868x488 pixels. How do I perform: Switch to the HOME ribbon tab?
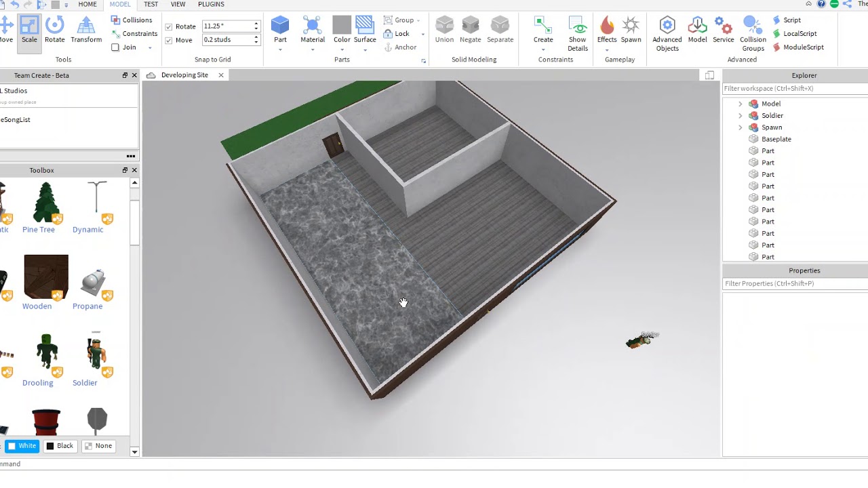[87, 4]
